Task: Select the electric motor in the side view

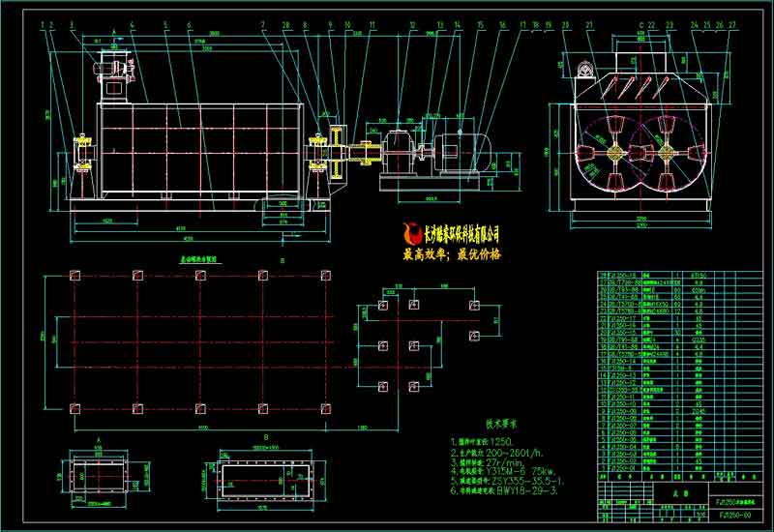Action: (465, 154)
